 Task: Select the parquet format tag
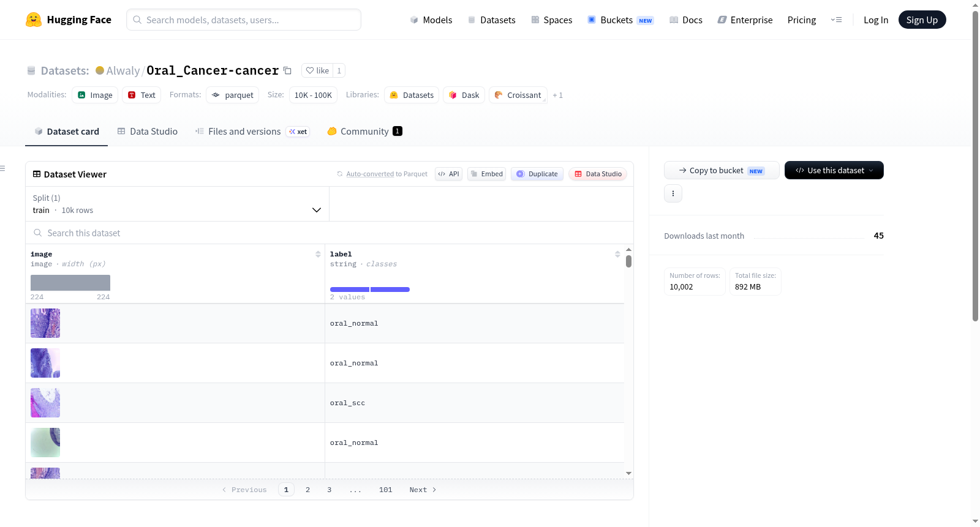pyautogui.click(x=233, y=95)
